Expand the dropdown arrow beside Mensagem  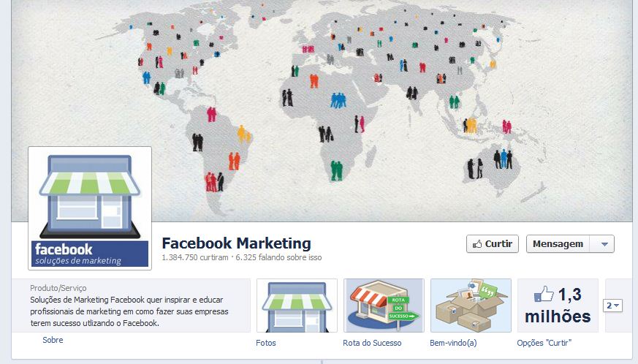(604, 244)
